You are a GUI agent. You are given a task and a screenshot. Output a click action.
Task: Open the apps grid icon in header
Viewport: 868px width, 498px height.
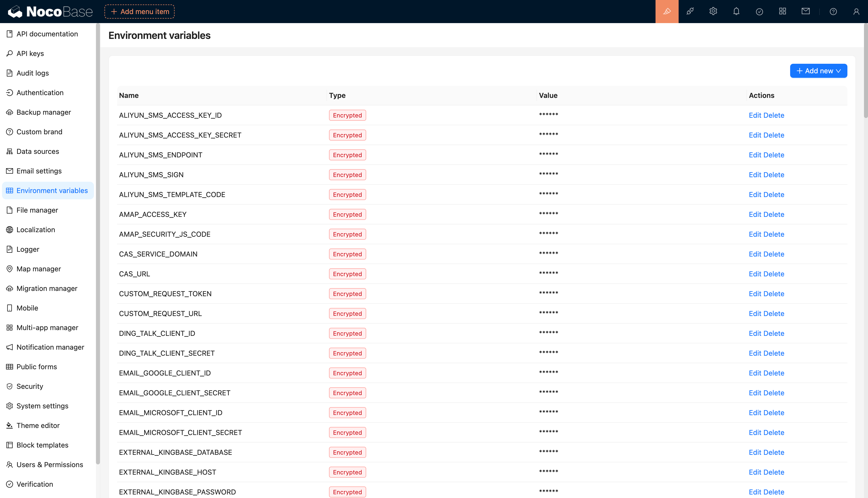click(782, 12)
